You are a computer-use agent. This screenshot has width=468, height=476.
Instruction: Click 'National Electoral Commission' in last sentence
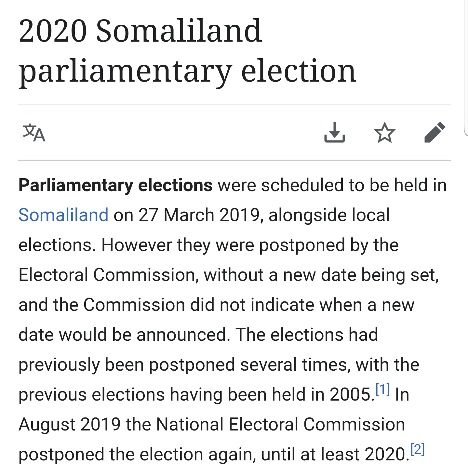[x=280, y=424]
